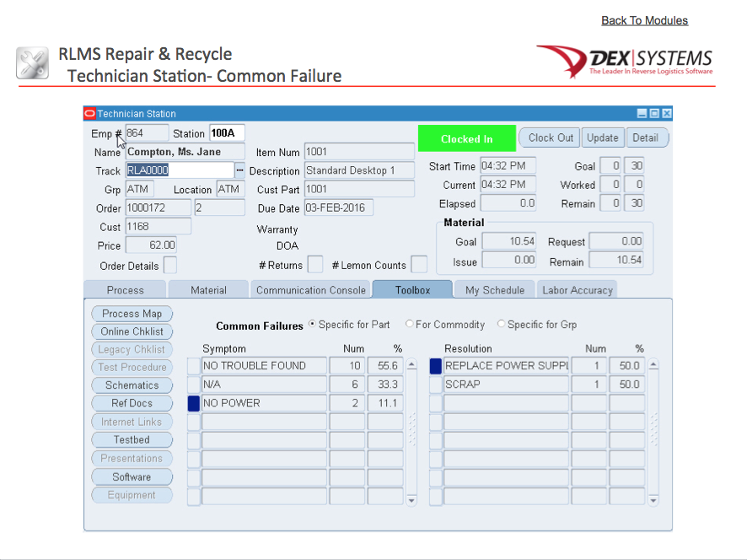
Task: Open the Schematics panel
Action: pyautogui.click(x=132, y=385)
